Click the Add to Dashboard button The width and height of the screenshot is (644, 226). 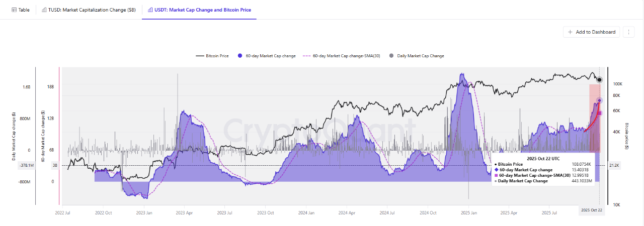tap(591, 32)
